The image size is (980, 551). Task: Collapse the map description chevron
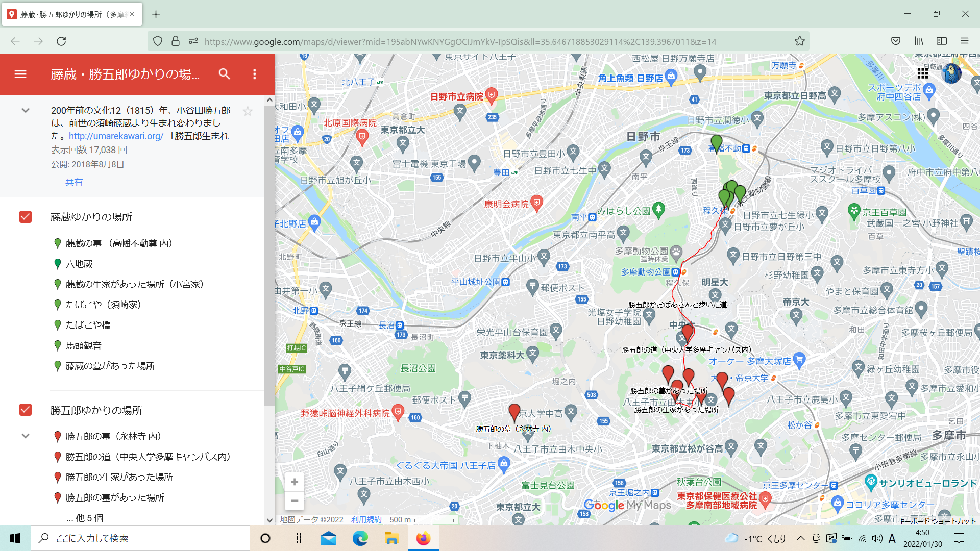click(x=26, y=111)
